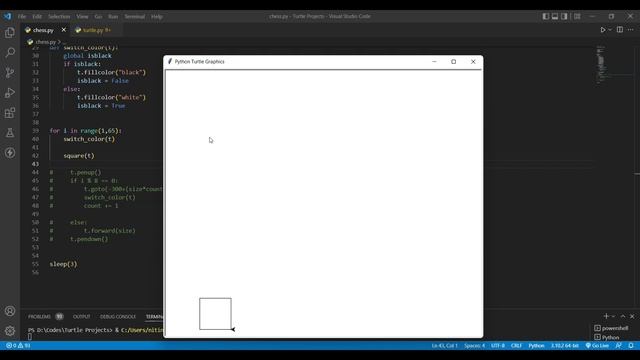The height and width of the screenshot is (360, 640).
Task: Select the Python terminal entry
Action: click(607, 338)
